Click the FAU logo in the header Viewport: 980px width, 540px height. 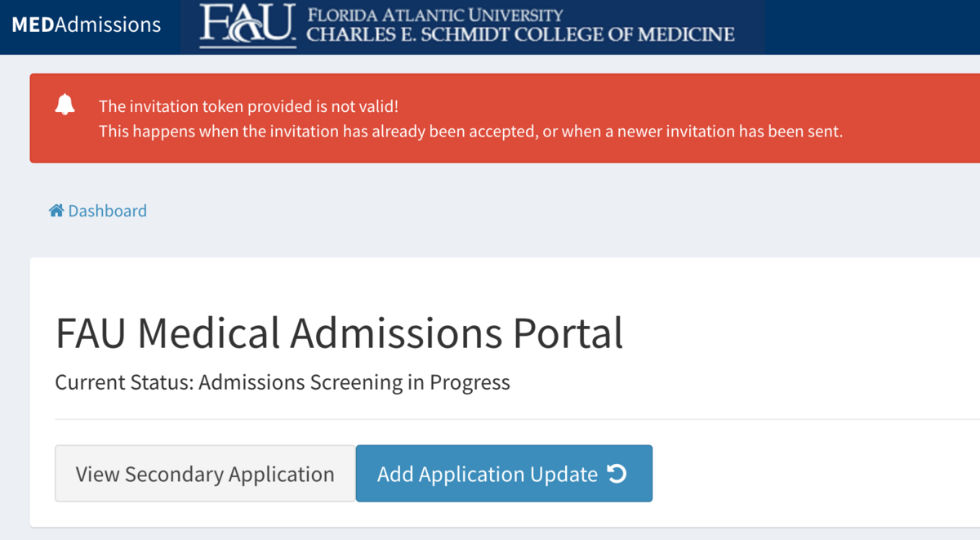tap(248, 26)
